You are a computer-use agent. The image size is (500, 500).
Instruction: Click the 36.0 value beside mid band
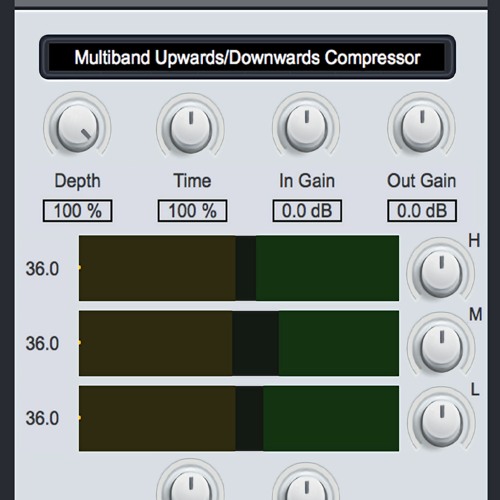(x=42, y=344)
